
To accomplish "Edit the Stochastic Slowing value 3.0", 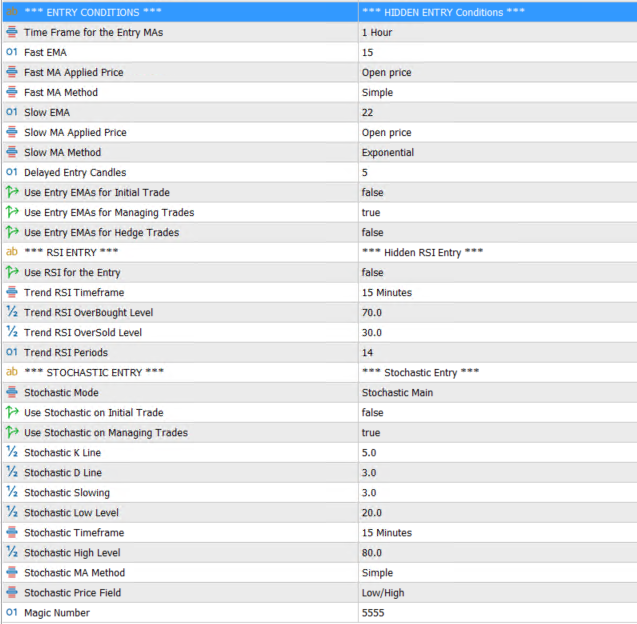I will point(498,492).
